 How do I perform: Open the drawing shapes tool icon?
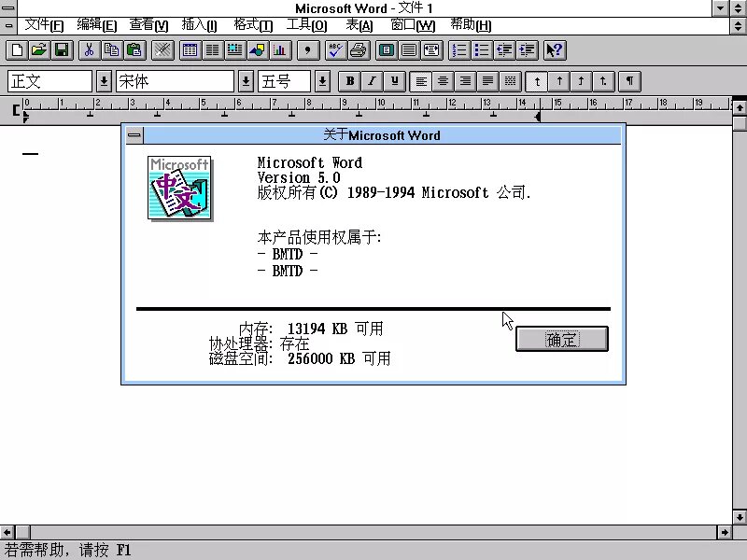(x=258, y=50)
